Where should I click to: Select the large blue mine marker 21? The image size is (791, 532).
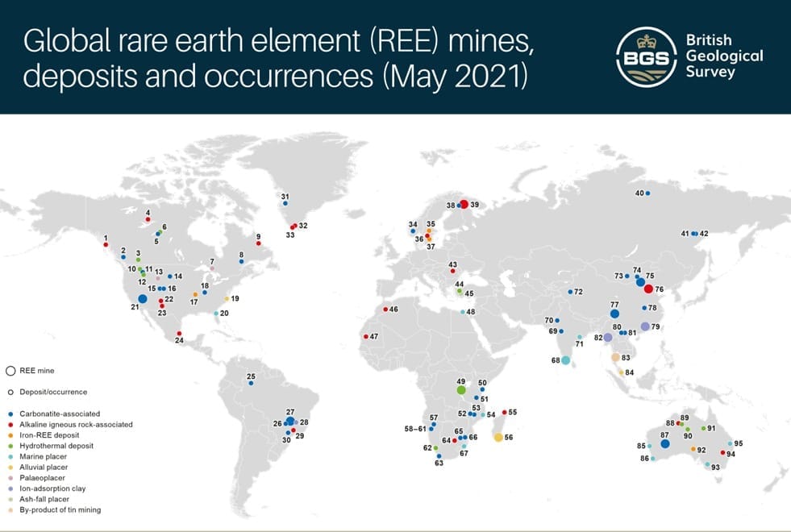[x=143, y=298]
